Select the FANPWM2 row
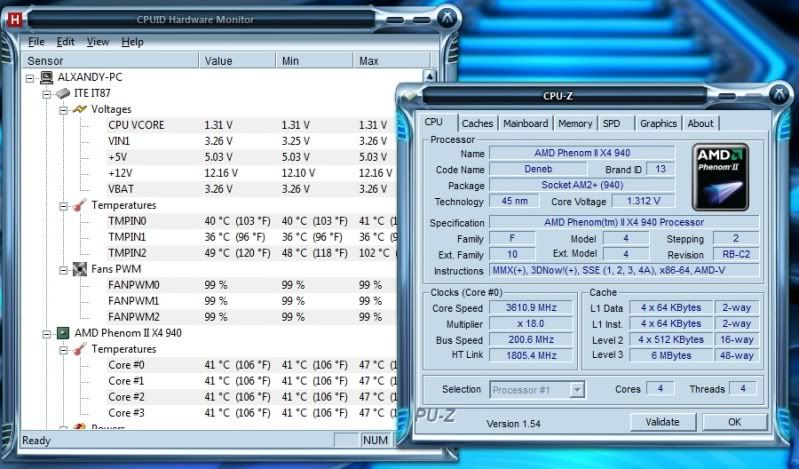 pyautogui.click(x=251, y=317)
